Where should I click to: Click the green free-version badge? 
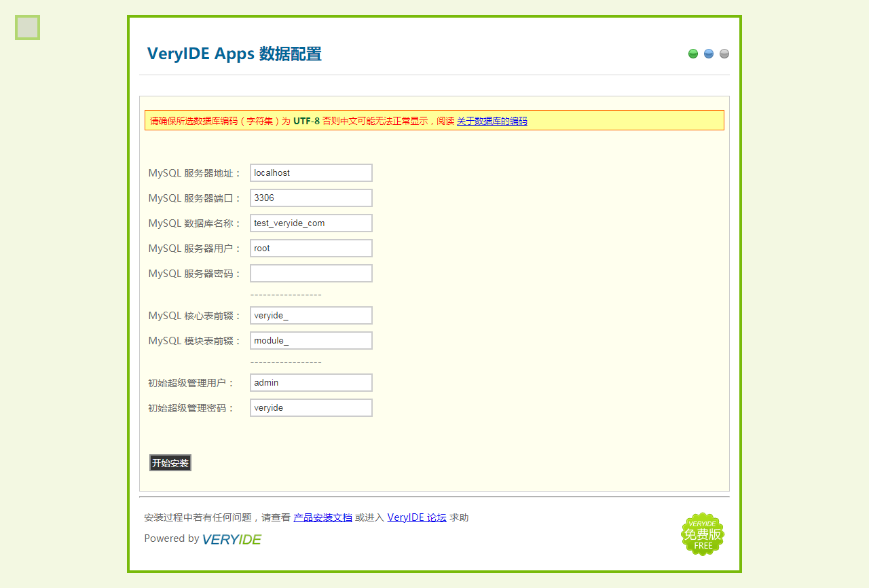pos(703,534)
